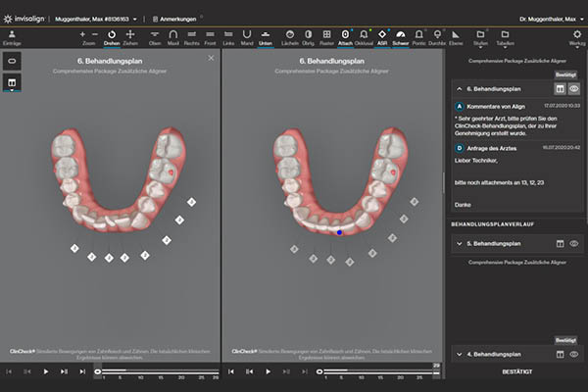Show the Mand lower arch view
Image resolution: width=588 pixels, height=392 pixels.
click(247, 38)
